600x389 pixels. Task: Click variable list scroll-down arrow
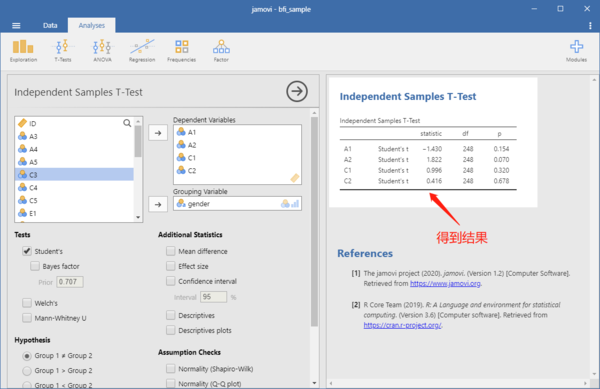pyautogui.click(x=138, y=217)
